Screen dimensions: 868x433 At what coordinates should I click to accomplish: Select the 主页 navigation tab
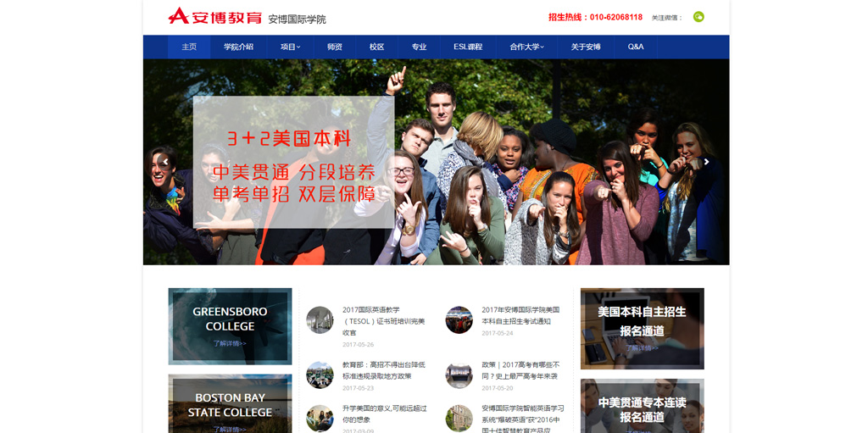coord(189,47)
